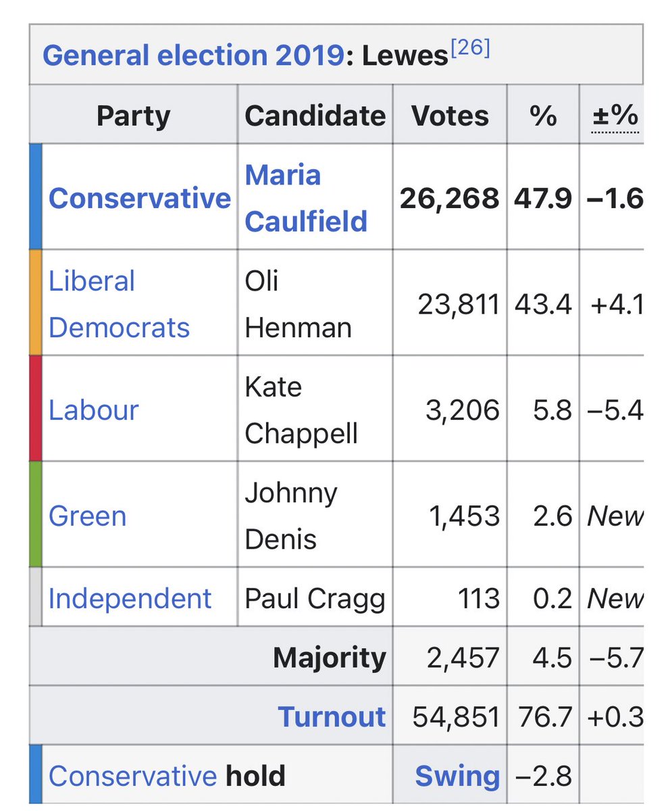672x811 pixels.
Task: Open Maria Caulfield's page
Action: coord(306,198)
